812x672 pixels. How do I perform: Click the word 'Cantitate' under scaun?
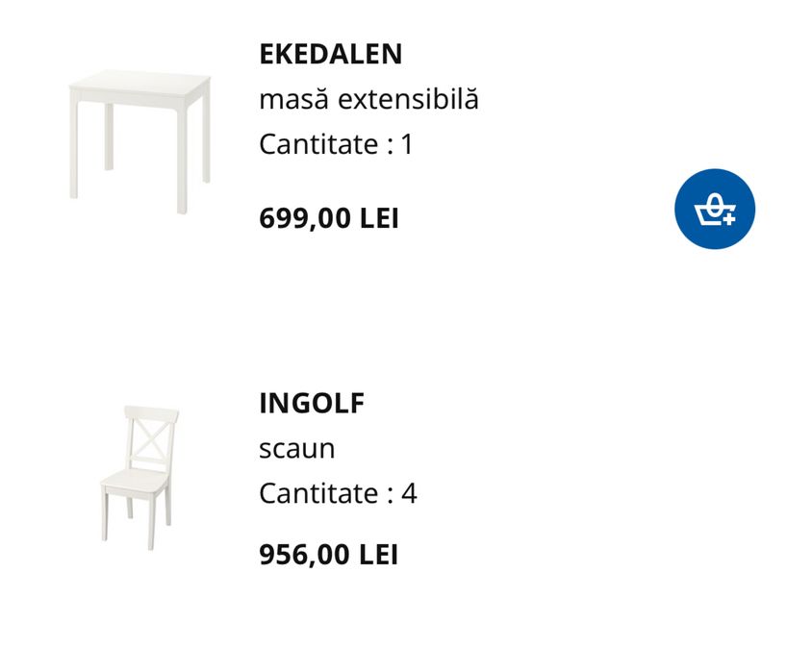click(x=318, y=493)
